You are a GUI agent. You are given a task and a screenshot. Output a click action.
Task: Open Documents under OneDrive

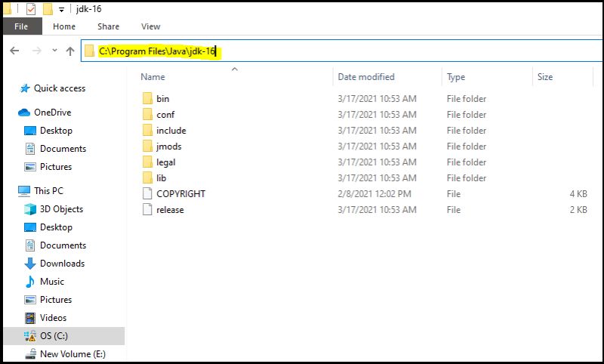pos(63,148)
